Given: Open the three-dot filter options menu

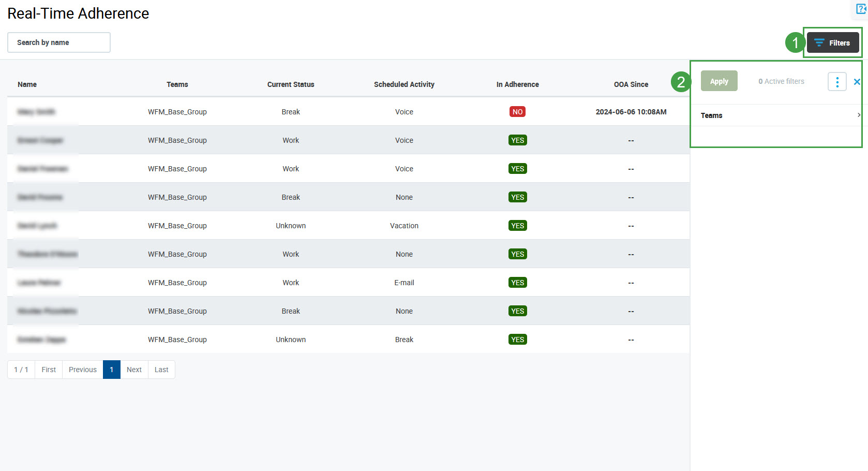Looking at the screenshot, I should click(x=836, y=82).
